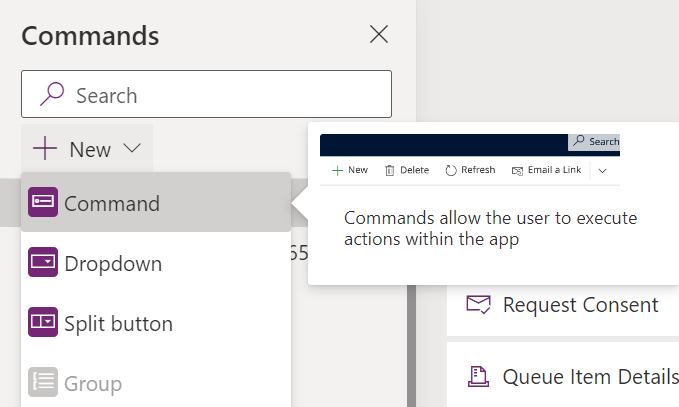Click the Search commands input field
The image size is (679, 407).
pos(220,95)
